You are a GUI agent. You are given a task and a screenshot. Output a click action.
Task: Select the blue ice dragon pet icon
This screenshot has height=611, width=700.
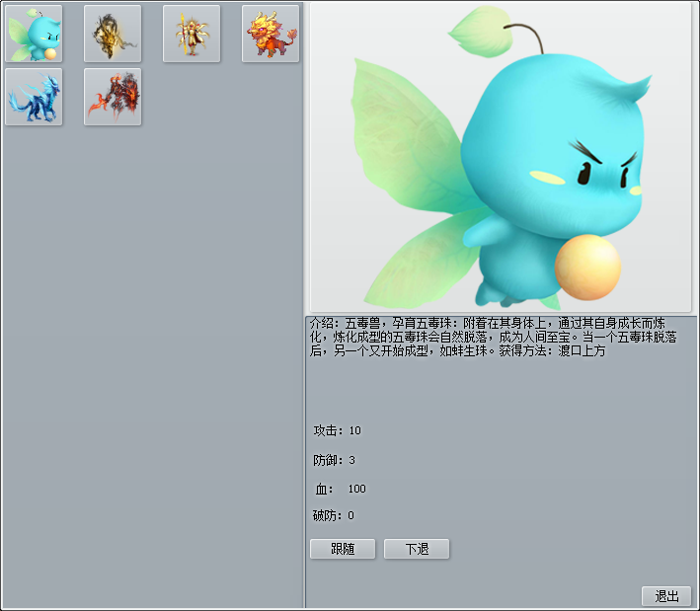coord(34,97)
